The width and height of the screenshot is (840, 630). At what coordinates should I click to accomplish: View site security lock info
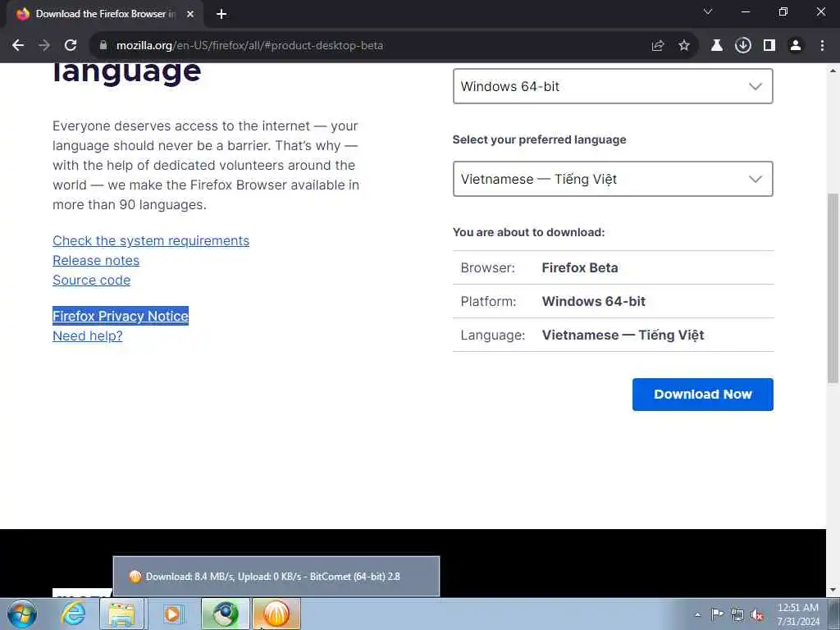pyautogui.click(x=103, y=46)
